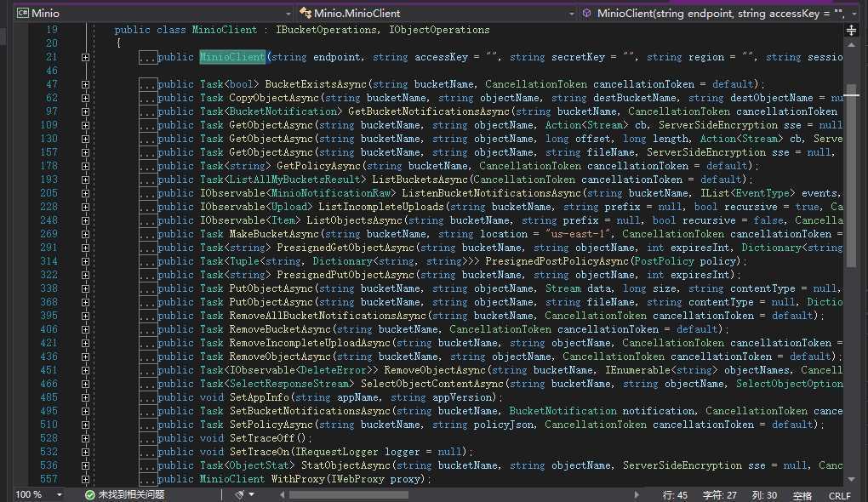
Task: Expand StatObjectAsync method at line 536
Action: (85, 465)
